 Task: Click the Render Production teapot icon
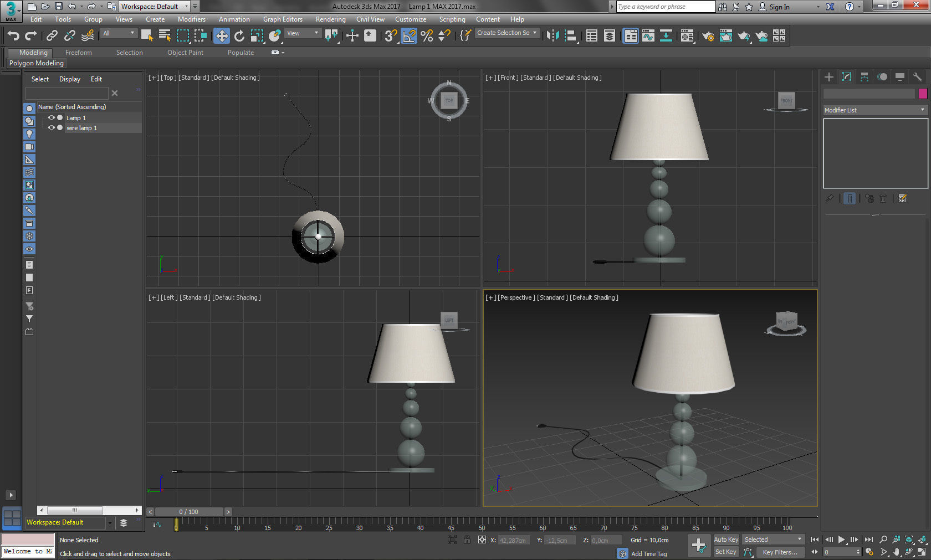pos(744,36)
